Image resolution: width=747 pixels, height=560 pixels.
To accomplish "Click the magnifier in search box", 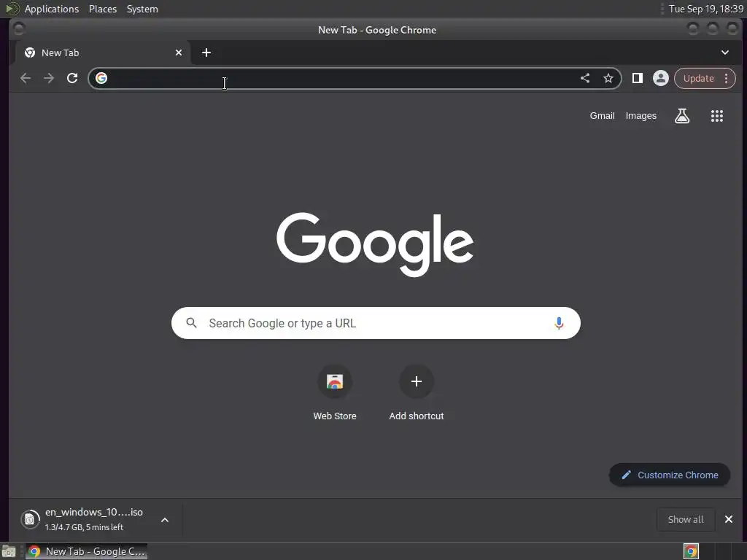I will pos(192,323).
